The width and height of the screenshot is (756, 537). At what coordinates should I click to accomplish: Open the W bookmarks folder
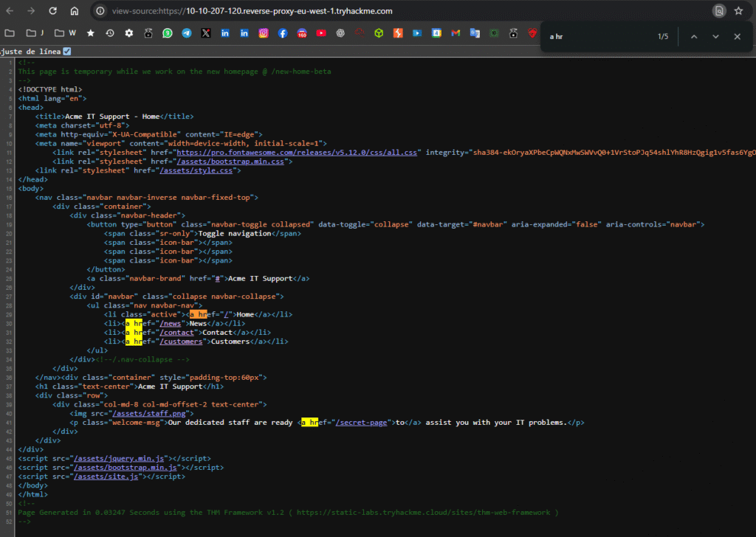coord(65,33)
